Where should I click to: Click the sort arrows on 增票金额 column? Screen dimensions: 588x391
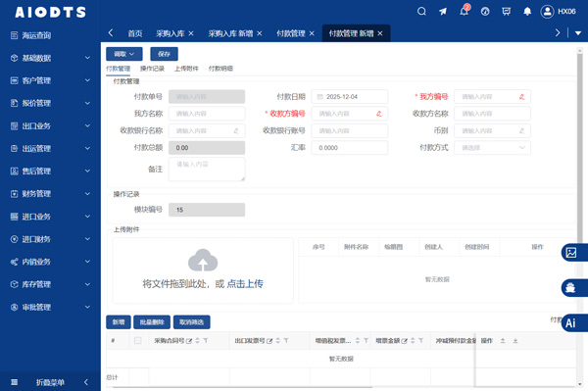tap(413, 341)
